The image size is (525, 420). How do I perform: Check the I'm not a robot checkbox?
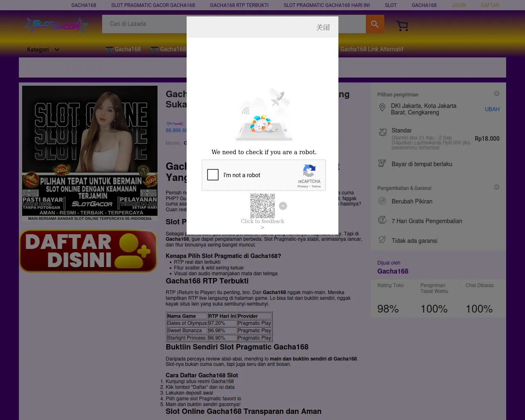point(213,175)
